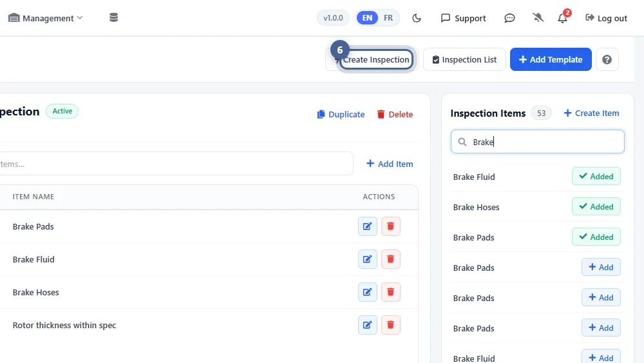
Task: Open the chat bubble messages icon
Action: [509, 18]
